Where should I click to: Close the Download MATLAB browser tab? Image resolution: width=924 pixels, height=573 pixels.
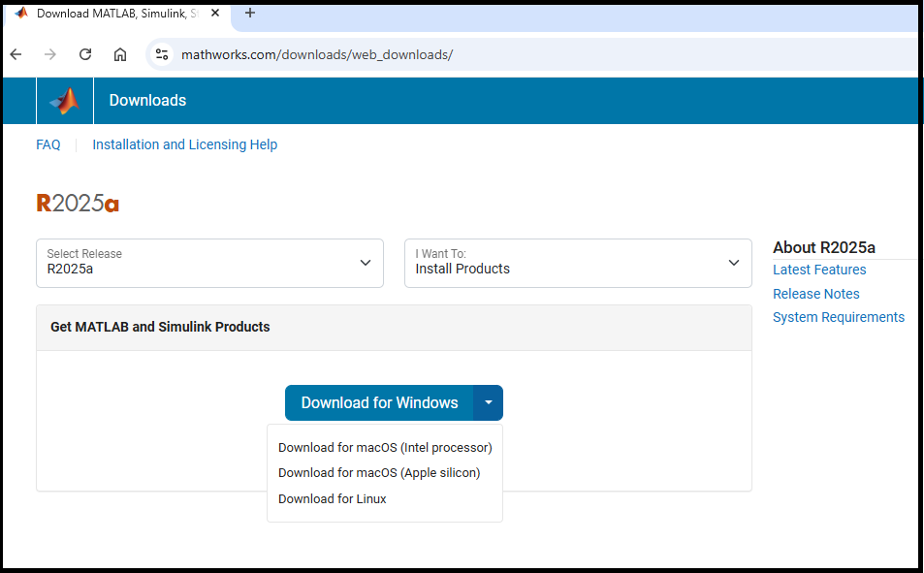[215, 13]
